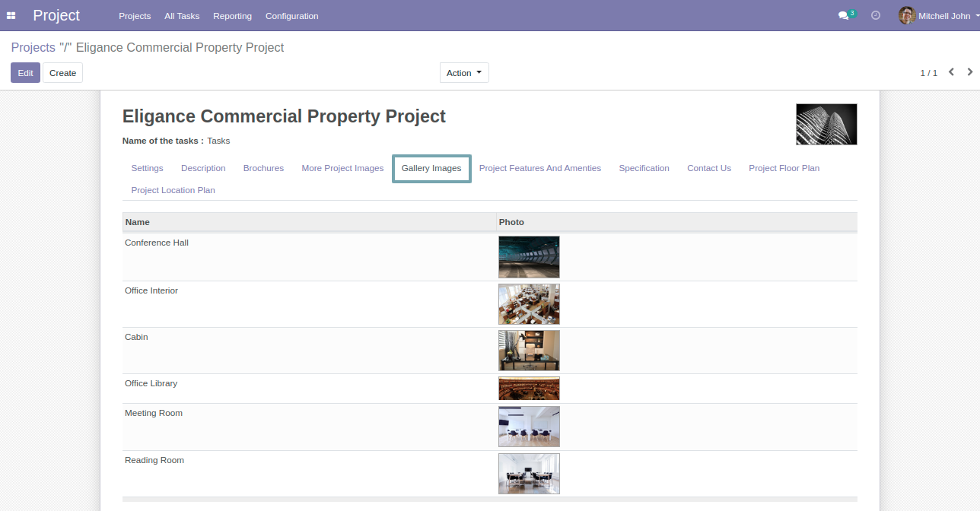Open the Cabin photo thumbnail
The height and width of the screenshot is (511, 980).
pyautogui.click(x=529, y=351)
